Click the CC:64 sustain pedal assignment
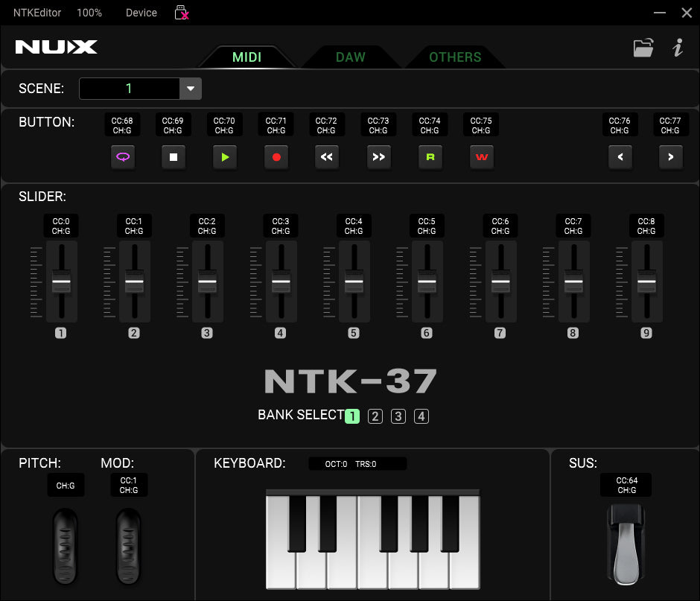The width and height of the screenshot is (700, 601). pos(626,485)
